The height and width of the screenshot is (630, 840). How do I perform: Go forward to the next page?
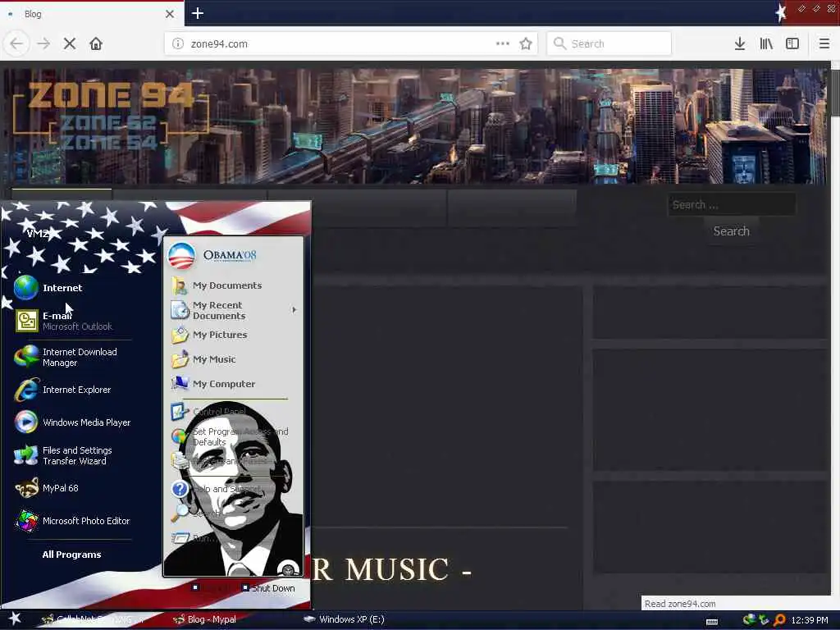[43, 43]
